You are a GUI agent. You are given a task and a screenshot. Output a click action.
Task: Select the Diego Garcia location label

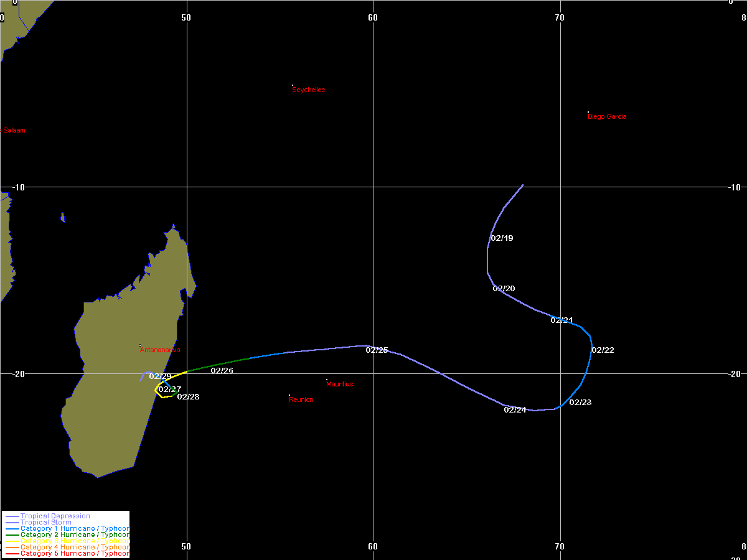(607, 117)
